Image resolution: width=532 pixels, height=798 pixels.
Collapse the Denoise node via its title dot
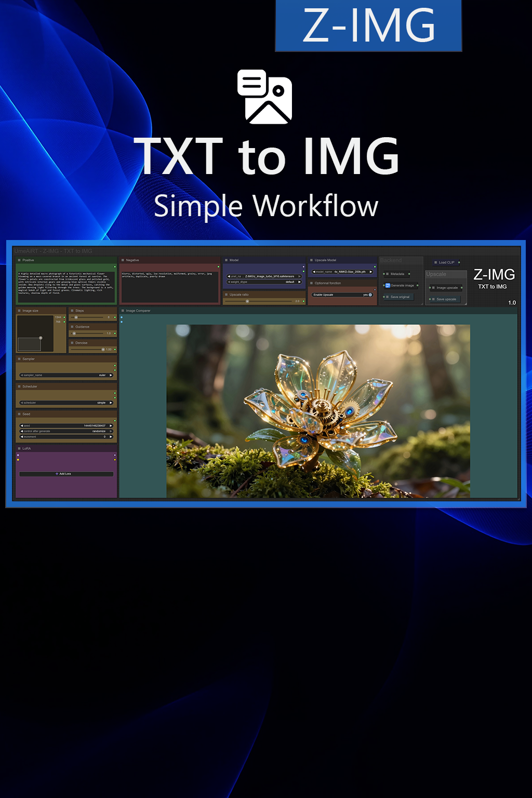(x=72, y=343)
